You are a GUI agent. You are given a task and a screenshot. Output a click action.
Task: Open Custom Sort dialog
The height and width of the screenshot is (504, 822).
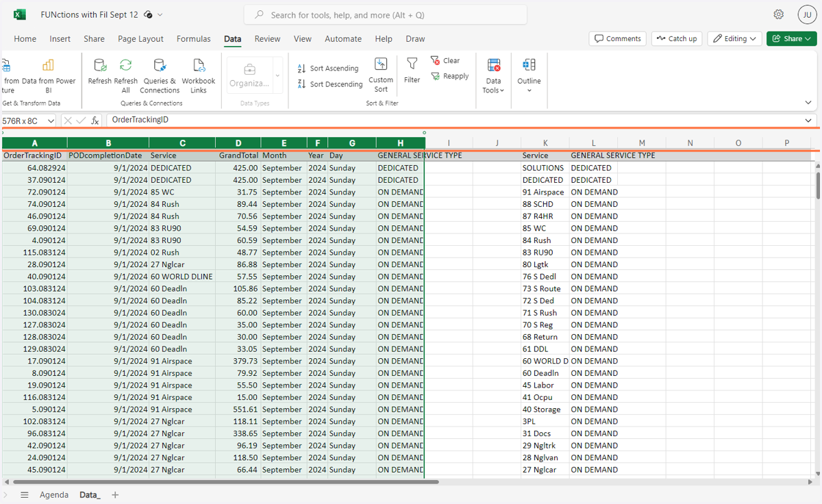pyautogui.click(x=381, y=75)
